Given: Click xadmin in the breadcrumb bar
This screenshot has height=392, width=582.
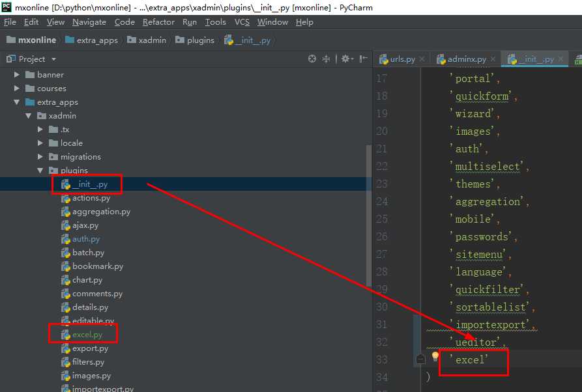Looking at the screenshot, I should pyautogui.click(x=147, y=40).
